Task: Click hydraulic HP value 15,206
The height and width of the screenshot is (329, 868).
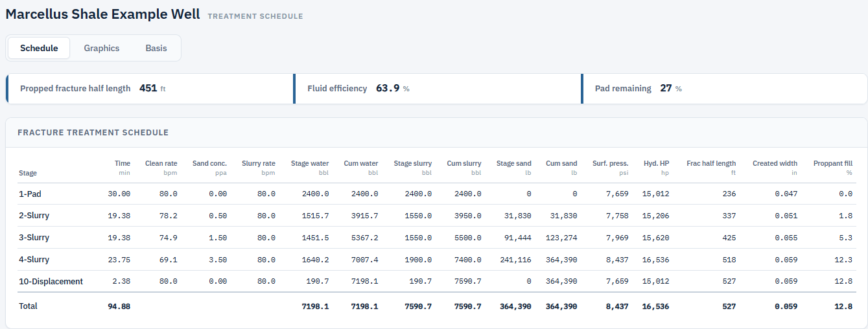Action: click(x=656, y=216)
